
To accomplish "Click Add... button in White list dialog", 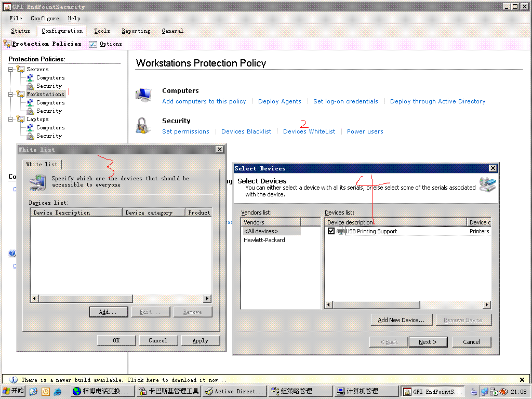I will 109,312.
